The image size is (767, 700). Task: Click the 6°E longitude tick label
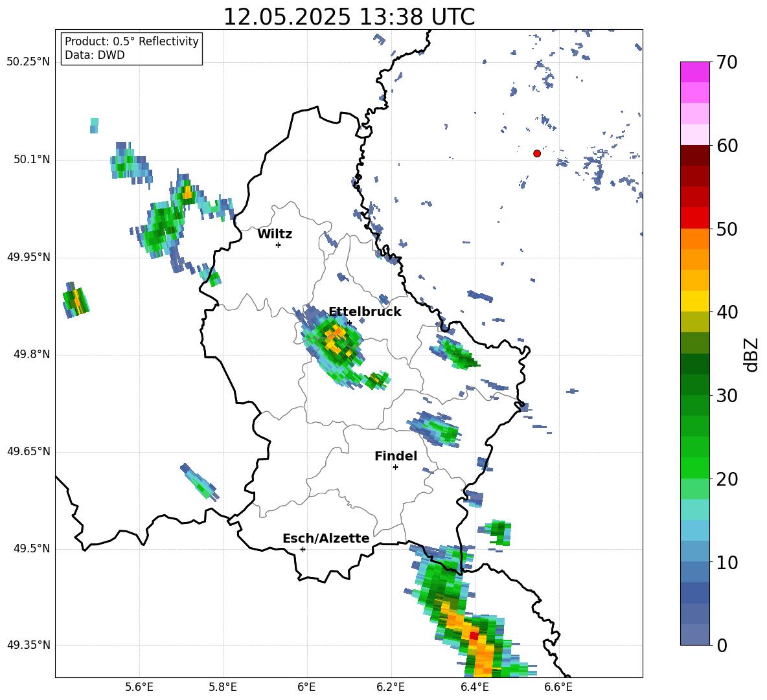pos(306,687)
